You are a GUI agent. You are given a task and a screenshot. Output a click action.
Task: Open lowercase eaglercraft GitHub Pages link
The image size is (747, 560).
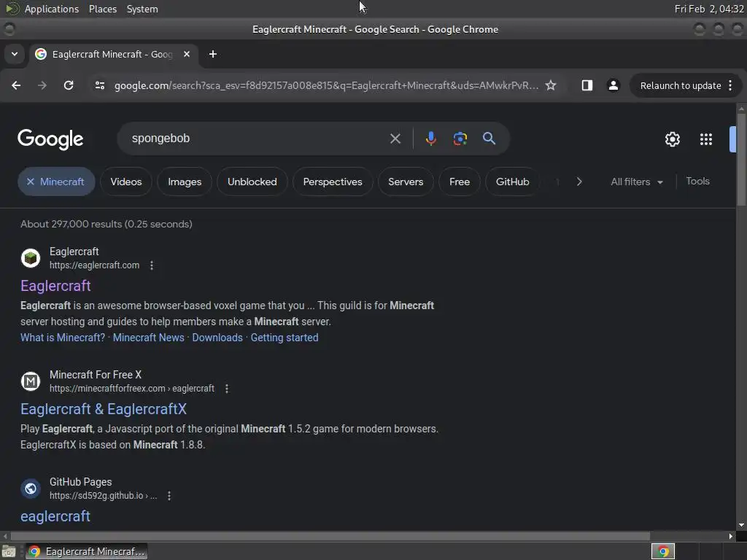pyautogui.click(x=55, y=516)
